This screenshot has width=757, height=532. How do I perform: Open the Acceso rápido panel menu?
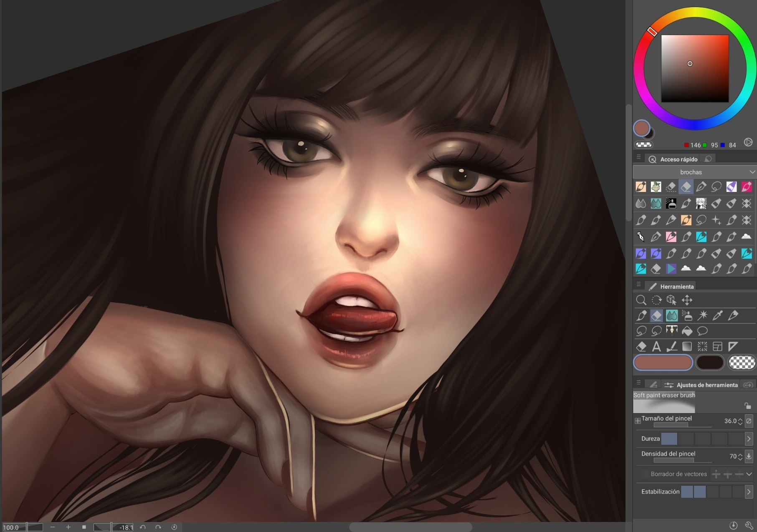(x=638, y=157)
